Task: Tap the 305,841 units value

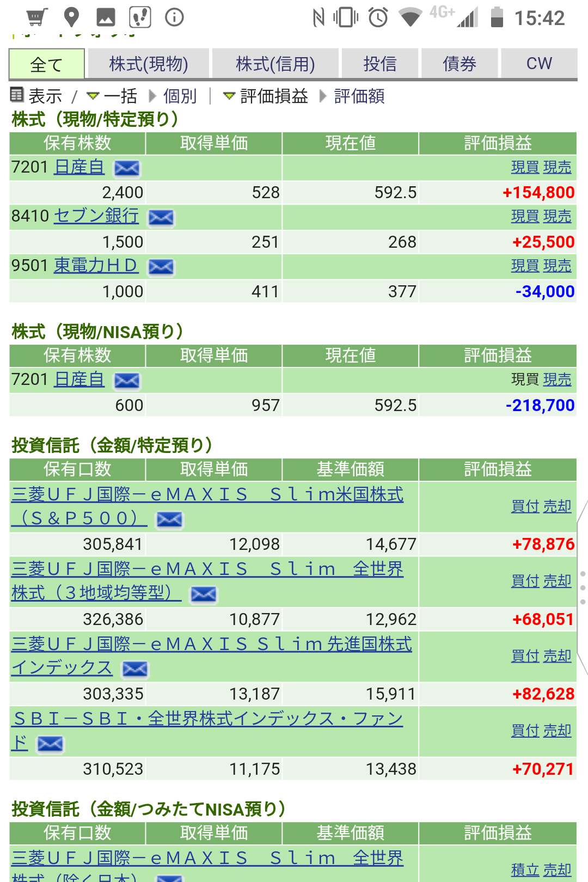Action: coord(113,544)
